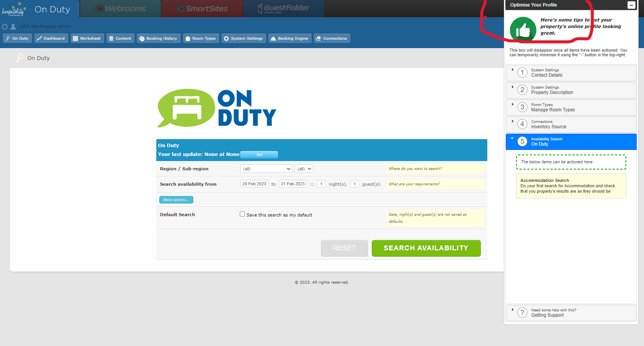The width and height of the screenshot is (644, 346).
Task: Click the user profile icon in header
Action: pos(13,27)
